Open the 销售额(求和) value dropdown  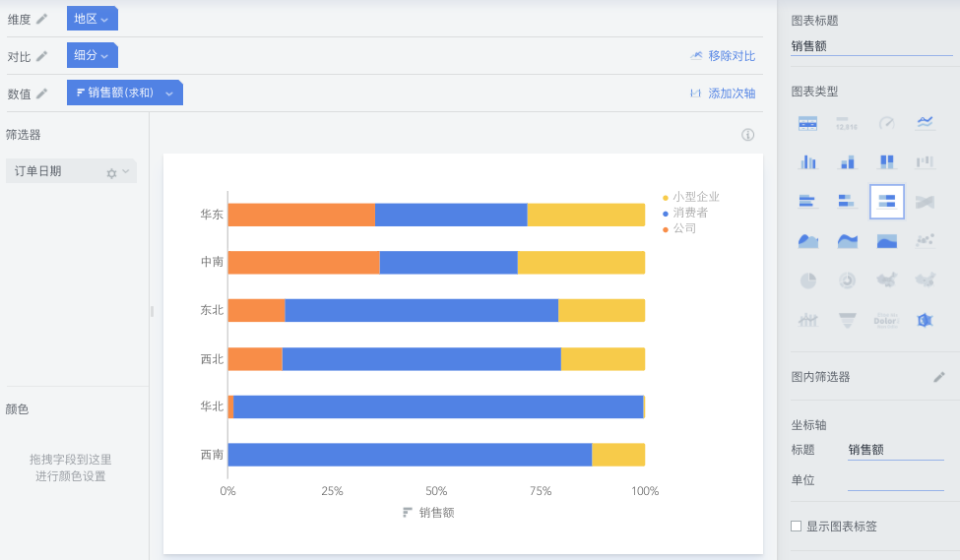pyautogui.click(x=125, y=93)
